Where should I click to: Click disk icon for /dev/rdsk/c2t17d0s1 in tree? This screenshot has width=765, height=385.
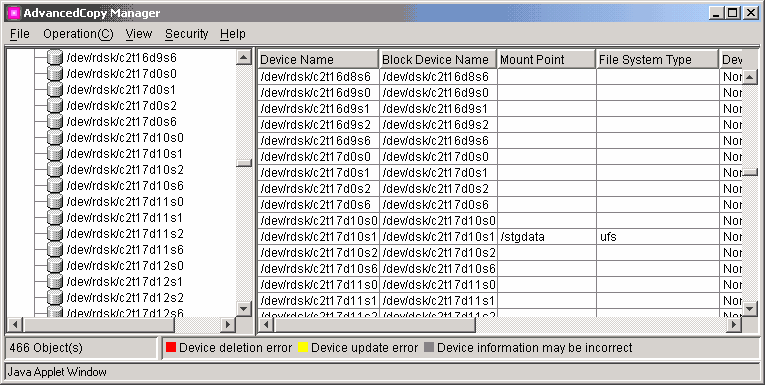pyautogui.click(x=55, y=90)
